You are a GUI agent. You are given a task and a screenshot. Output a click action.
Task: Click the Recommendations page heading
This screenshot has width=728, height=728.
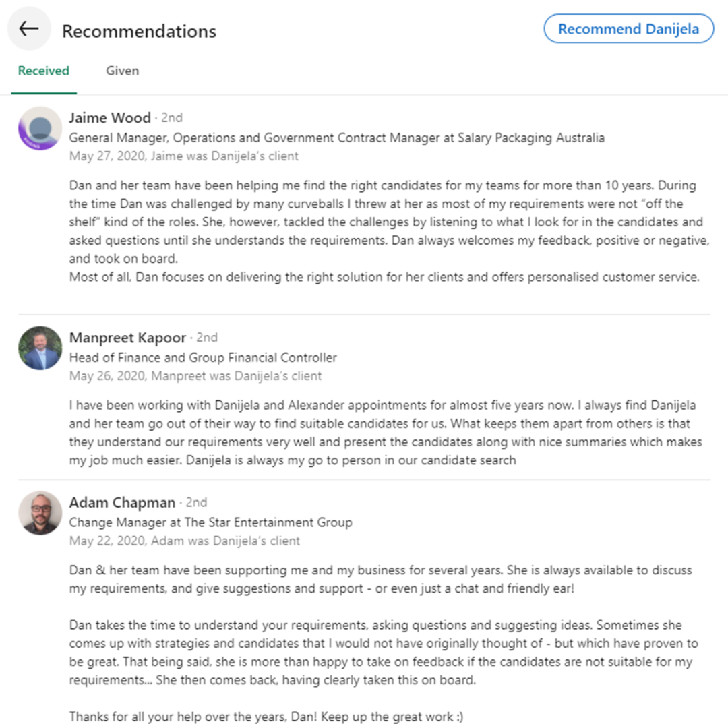point(140,32)
